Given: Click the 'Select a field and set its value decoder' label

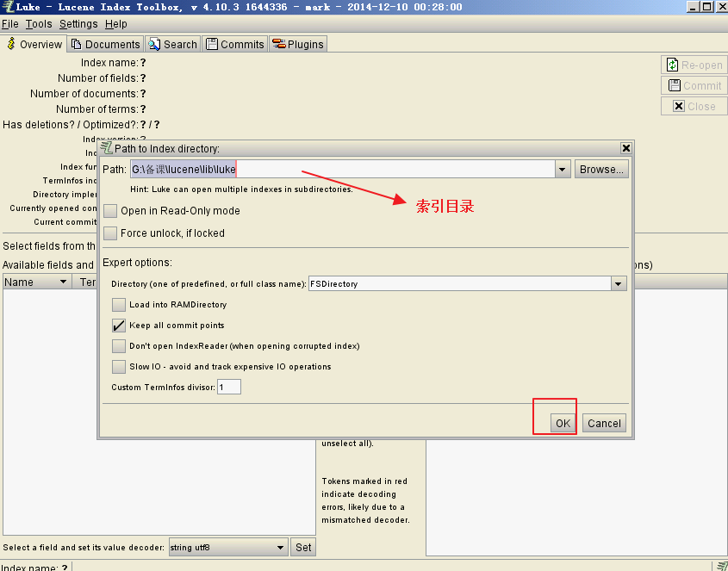Looking at the screenshot, I should (84, 548).
